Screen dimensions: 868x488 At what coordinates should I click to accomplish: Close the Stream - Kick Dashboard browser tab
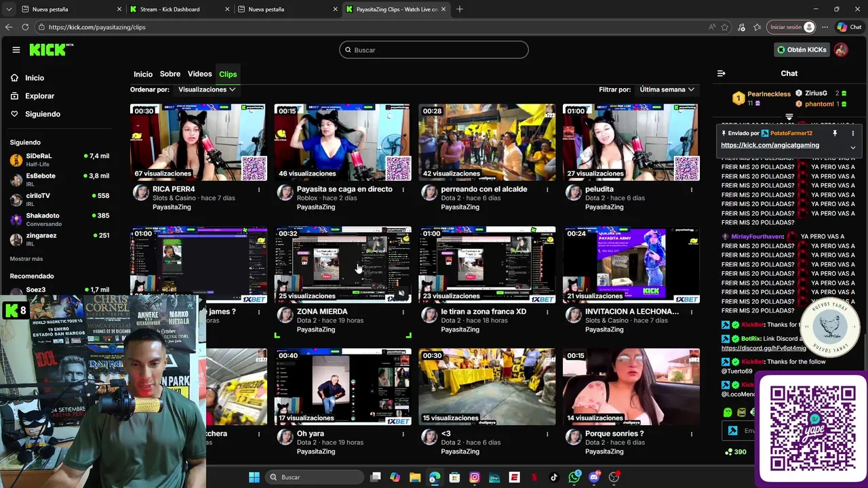[x=227, y=9]
